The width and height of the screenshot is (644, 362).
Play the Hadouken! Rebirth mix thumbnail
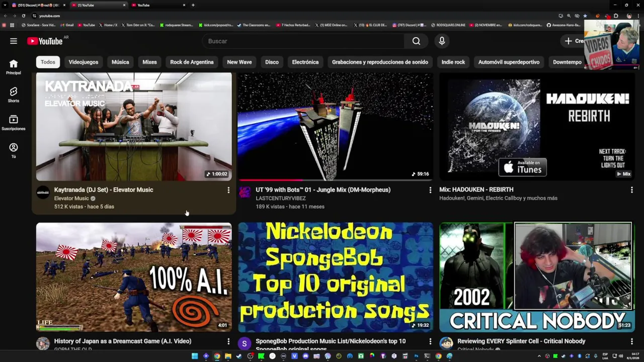[537, 127]
